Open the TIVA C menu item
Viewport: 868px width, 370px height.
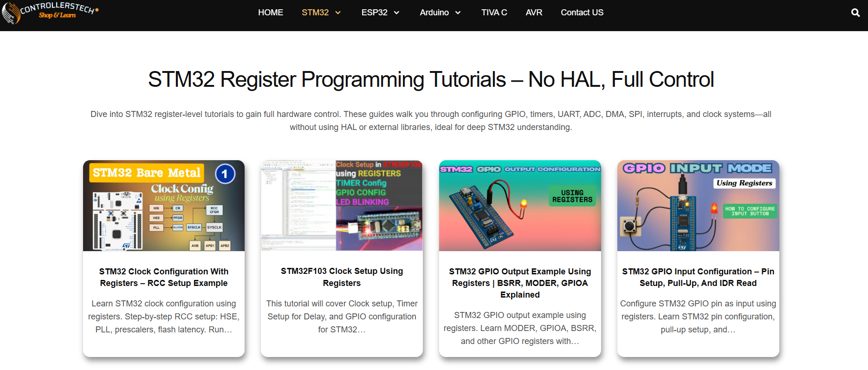[x=494, y=13]
